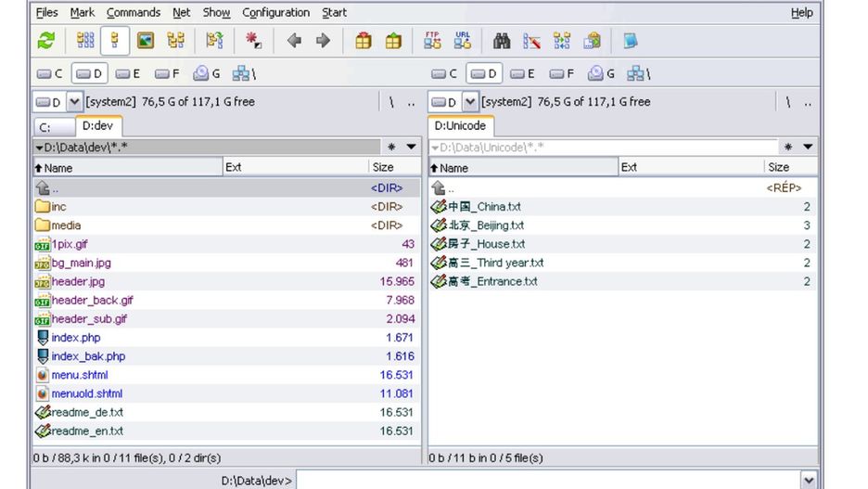Select drive C in left drive bar
The height and width of the screenshot is (489, 868).
(50, 73)
